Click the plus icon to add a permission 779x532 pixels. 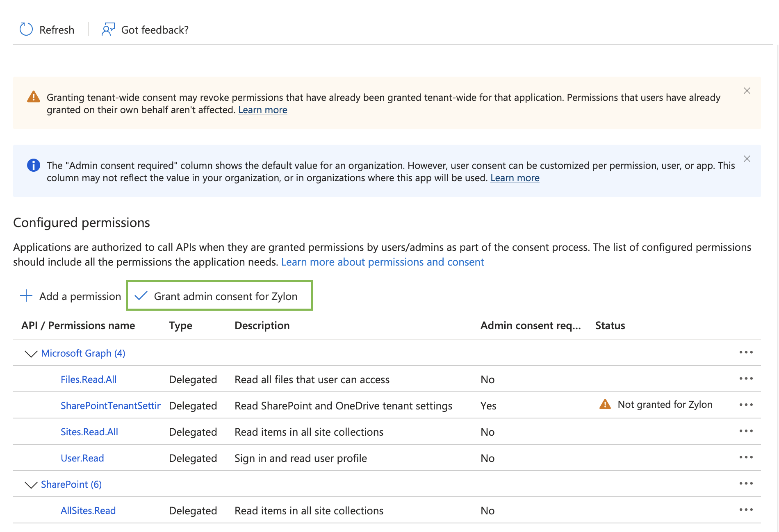(26, 296)
